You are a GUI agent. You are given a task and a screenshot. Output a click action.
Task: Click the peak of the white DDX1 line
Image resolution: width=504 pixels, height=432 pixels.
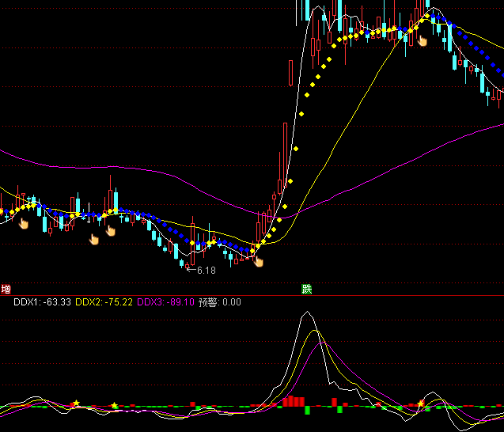point(307,313)
